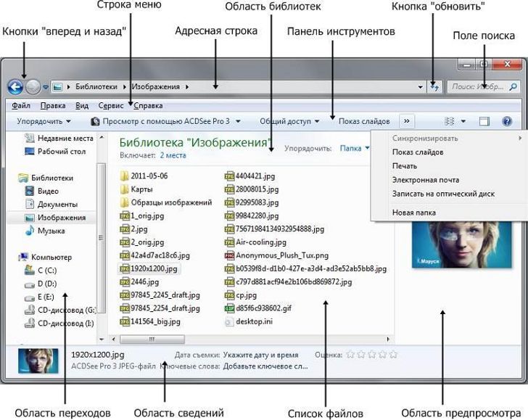The image size is (528, 420).
Task: Click the horizontal scrollbar thumb in file list
Action: pyautogui.click(x=152, y=339)
